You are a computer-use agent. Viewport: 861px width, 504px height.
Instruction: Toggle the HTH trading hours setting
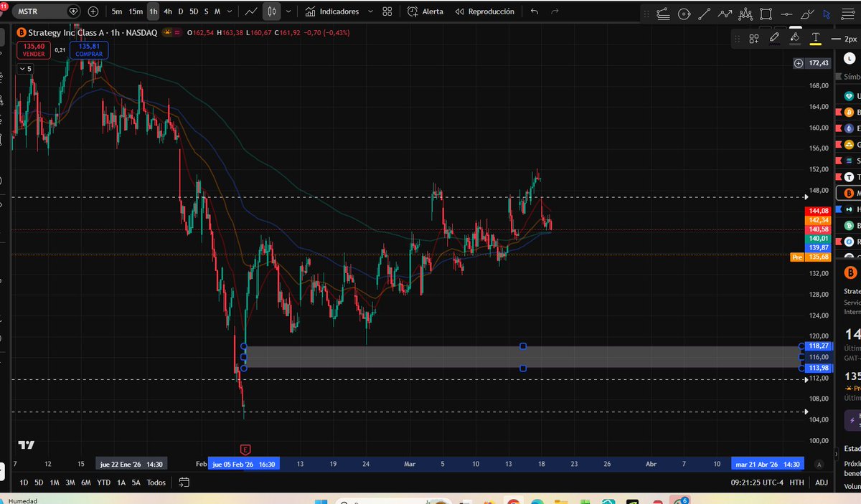(796, 483)
